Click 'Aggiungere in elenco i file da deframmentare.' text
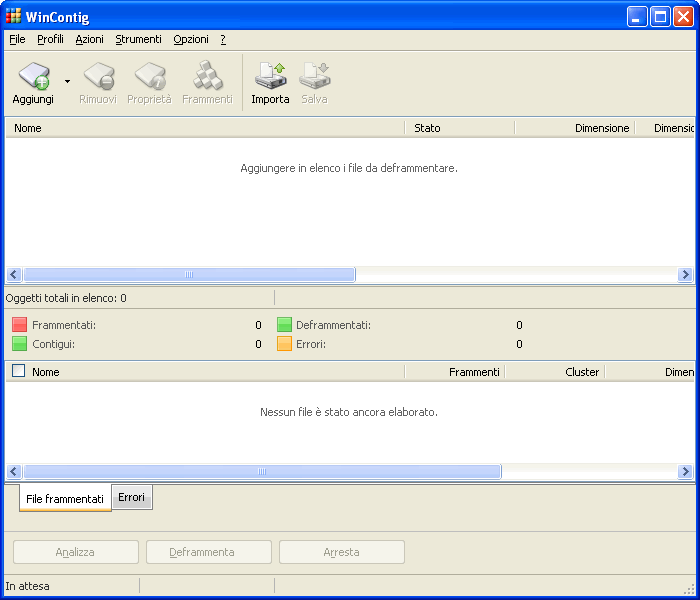700x600 pixels. [349, 168]
